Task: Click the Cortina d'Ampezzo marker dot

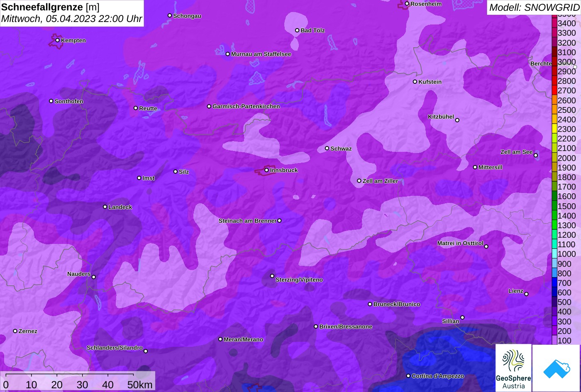Action: tap(408, 376)
